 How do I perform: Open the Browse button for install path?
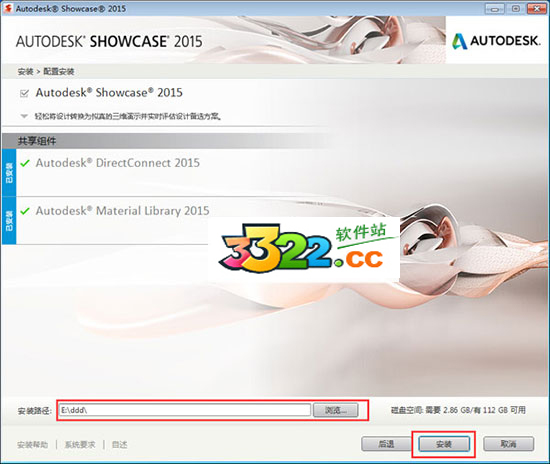click(336, 410)
